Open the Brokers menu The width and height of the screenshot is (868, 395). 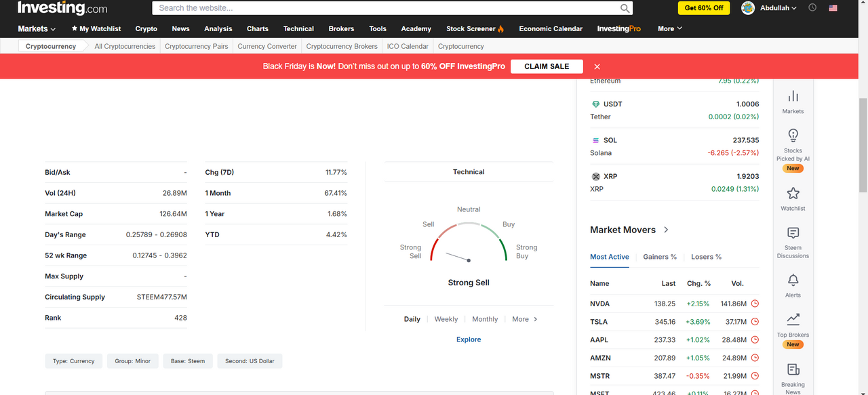(x=341, y=28)
